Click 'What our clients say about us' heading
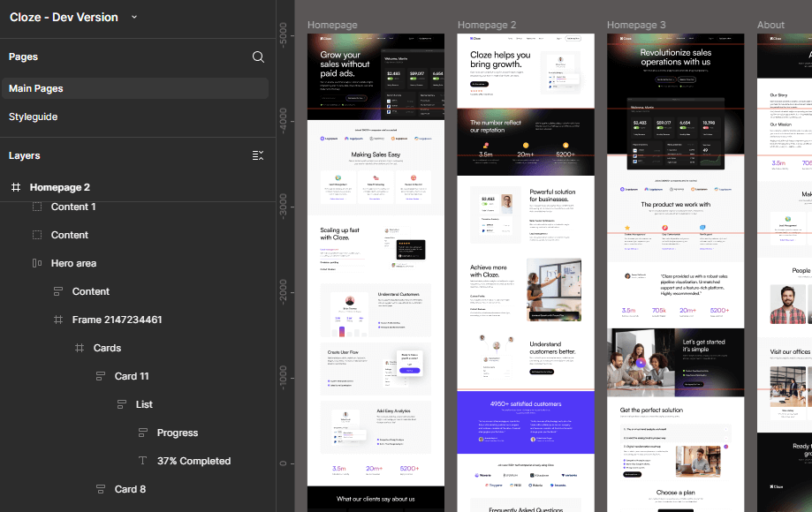The height and width of the screenshot is (512, 812). pyautogui.click(x=376, y=499)
